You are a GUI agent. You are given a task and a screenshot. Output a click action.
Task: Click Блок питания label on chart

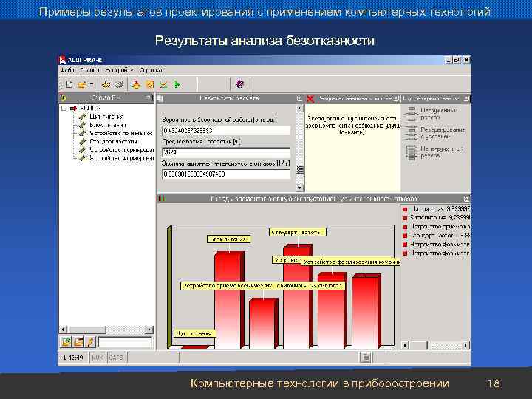point(229,239)
